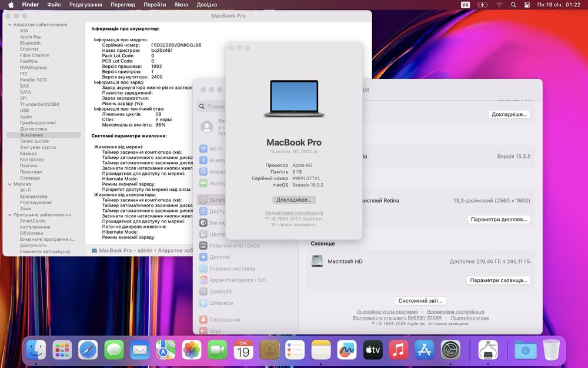Viewport: 588px width, 368px height.
Task: Open App Store in the Dock
Action: pos(425,350)
